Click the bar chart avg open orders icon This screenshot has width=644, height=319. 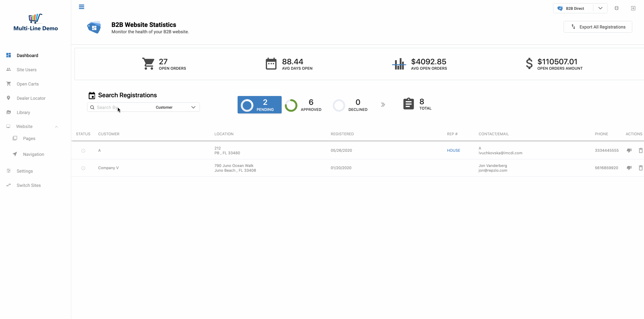[x=399, y=64]
